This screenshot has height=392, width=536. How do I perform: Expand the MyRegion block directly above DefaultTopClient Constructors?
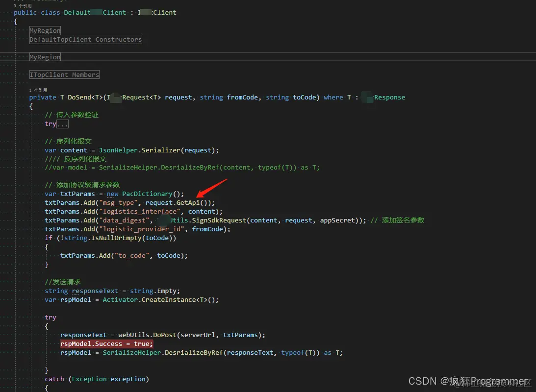click(45, 31)
